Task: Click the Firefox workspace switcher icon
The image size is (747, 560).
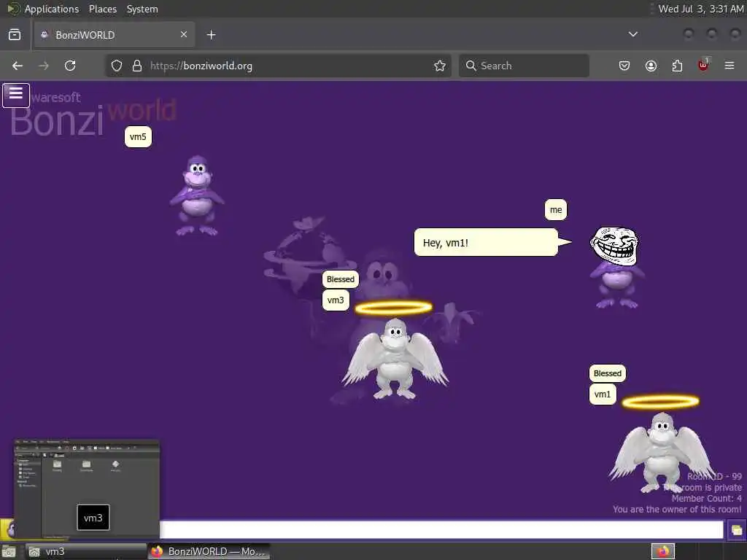Action: 662,551
